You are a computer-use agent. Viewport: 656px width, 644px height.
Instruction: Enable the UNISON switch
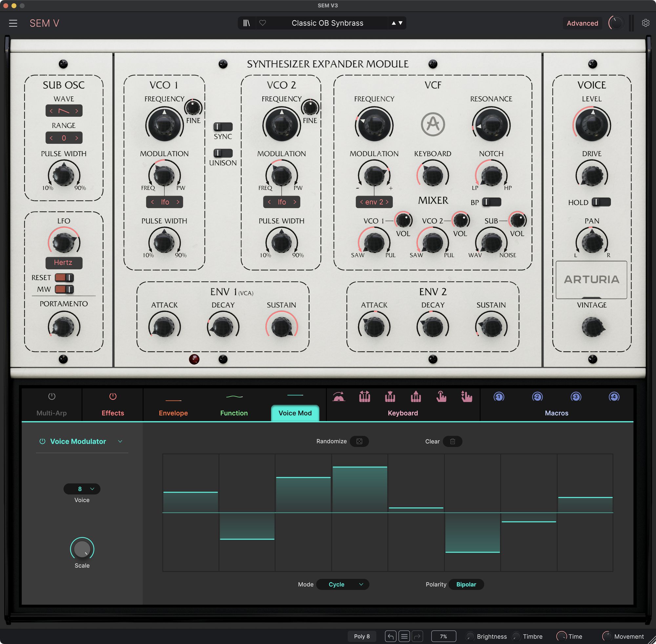(223, 153)
